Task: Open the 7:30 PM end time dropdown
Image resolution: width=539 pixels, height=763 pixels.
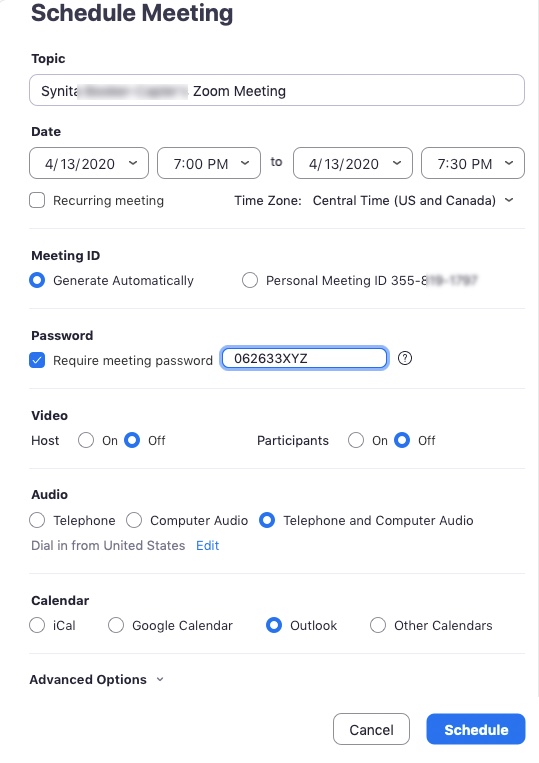Action: click(473, 164)
